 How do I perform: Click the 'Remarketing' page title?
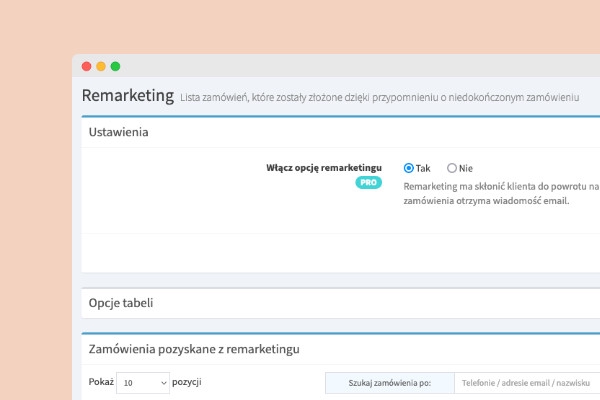tap(127, 96)
